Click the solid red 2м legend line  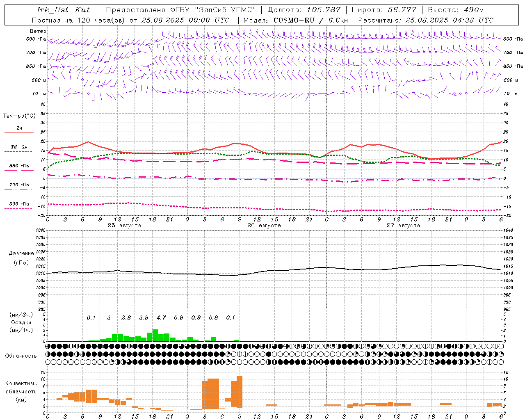click(19, 133)
